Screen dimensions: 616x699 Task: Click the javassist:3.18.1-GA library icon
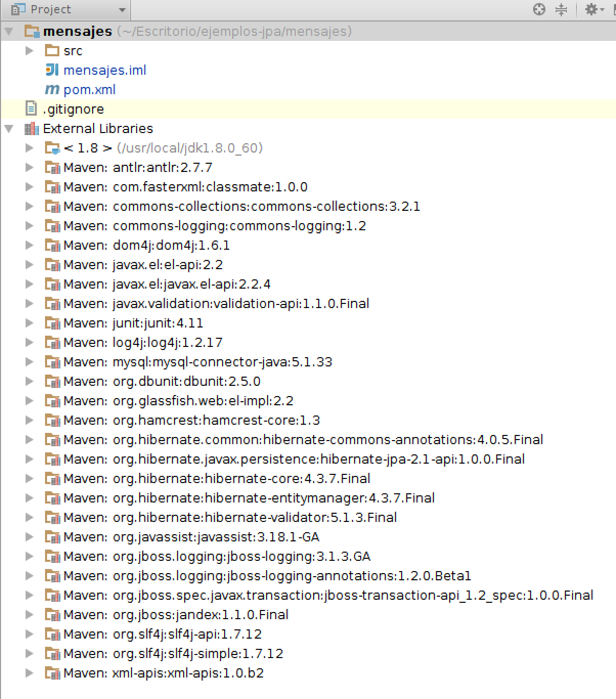52,537
